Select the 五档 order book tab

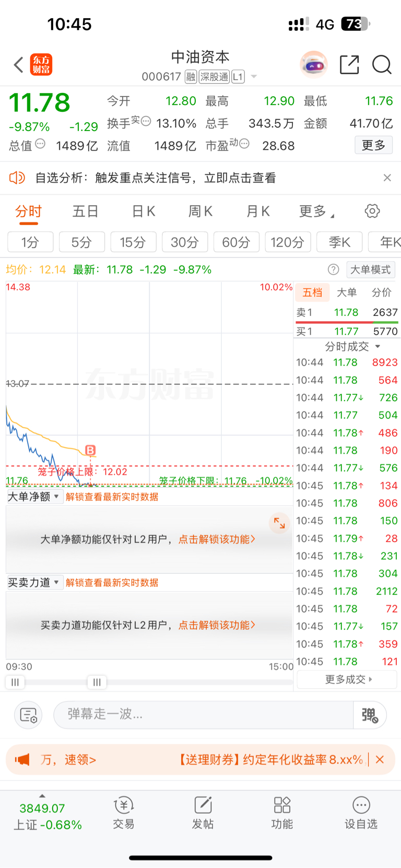pos(313,292)
